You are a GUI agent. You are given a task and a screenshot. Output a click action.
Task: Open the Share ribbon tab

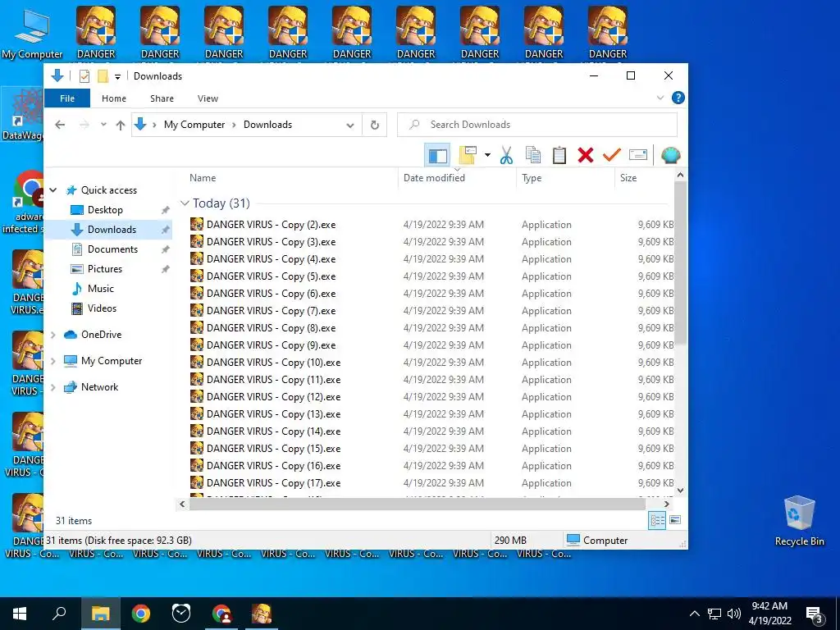[x=162, y=98]
